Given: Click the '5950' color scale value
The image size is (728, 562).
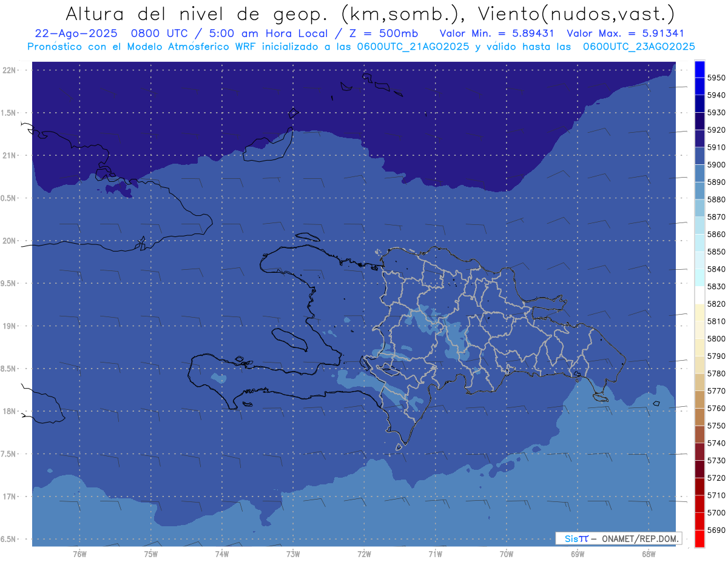Looking at the screenshot, I should (716, 78).
